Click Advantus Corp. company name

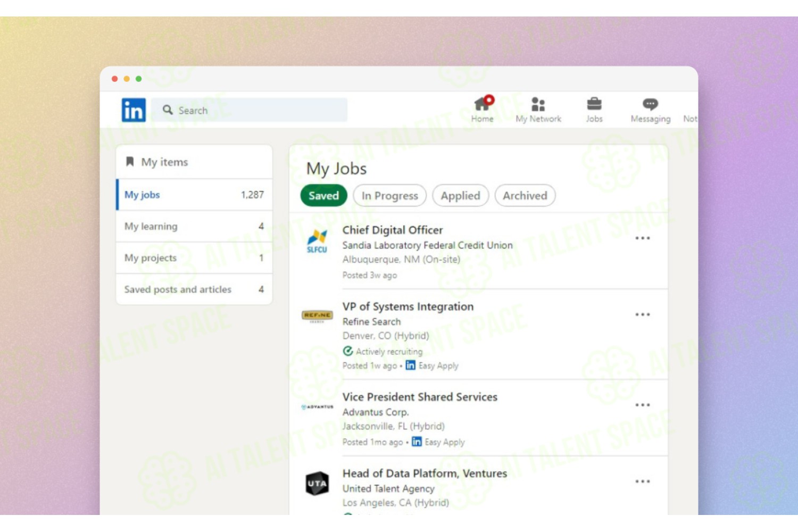(376, 412)
